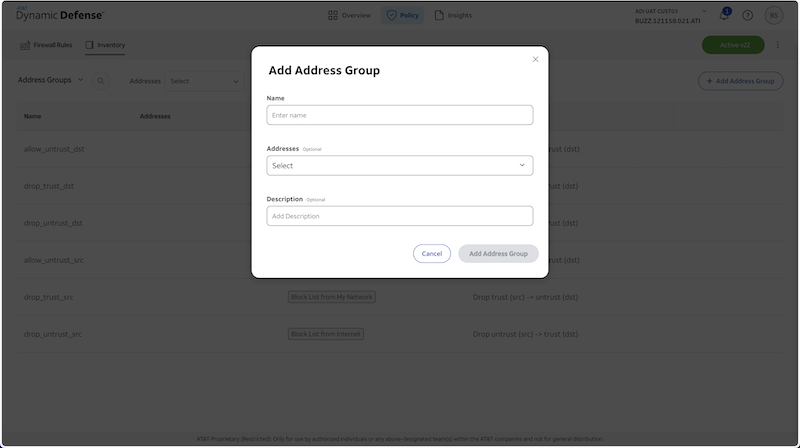Select the allow_untrust_src row name

(54, 260)
